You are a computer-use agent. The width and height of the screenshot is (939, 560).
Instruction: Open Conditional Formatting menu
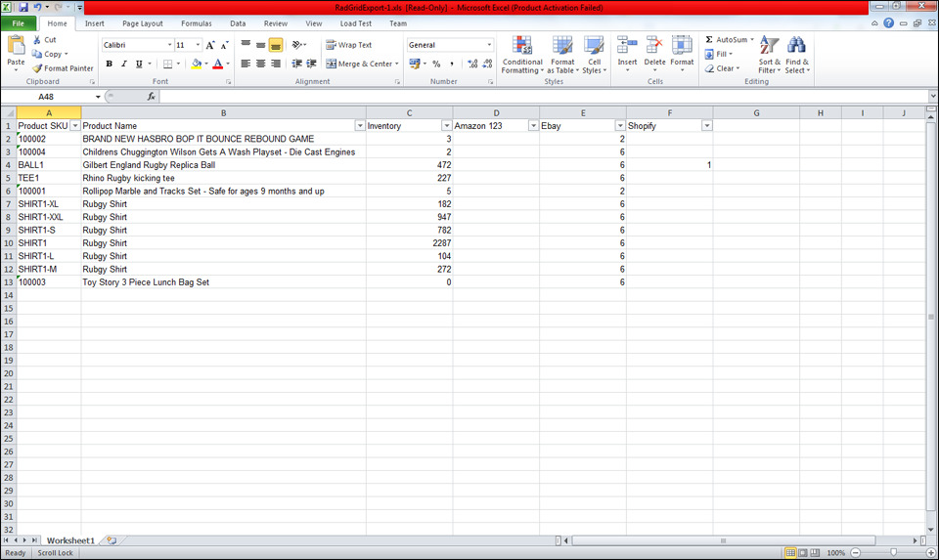[x=522, y=55]
